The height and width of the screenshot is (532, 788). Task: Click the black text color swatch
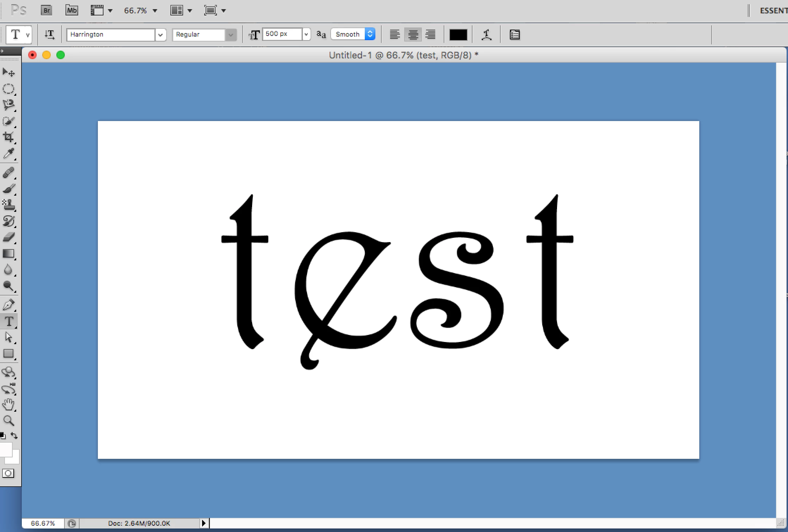[458, 34]
